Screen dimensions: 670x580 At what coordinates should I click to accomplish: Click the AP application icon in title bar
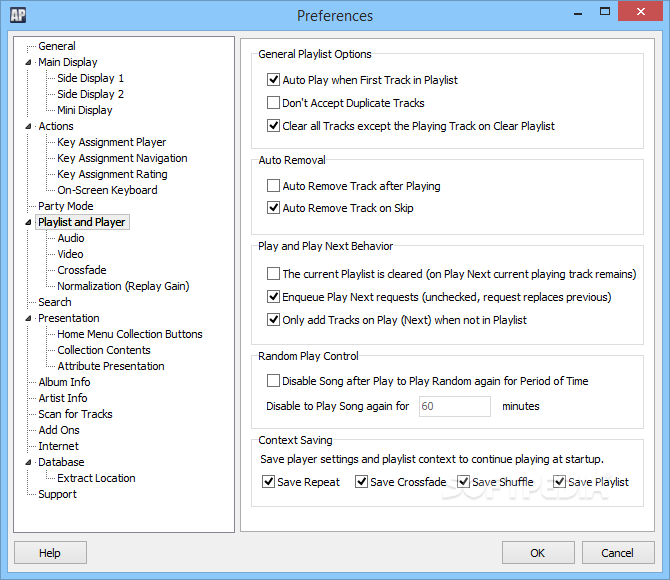(18, 15)
